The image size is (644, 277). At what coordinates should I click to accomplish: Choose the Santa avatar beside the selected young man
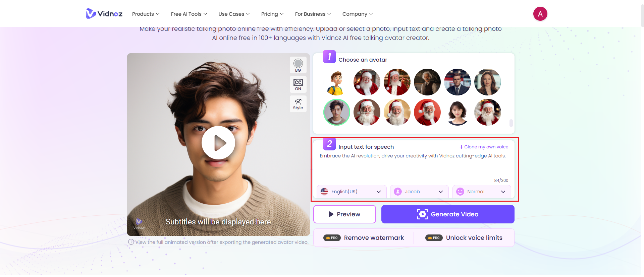pyautogui.click(x=367, y=112)
